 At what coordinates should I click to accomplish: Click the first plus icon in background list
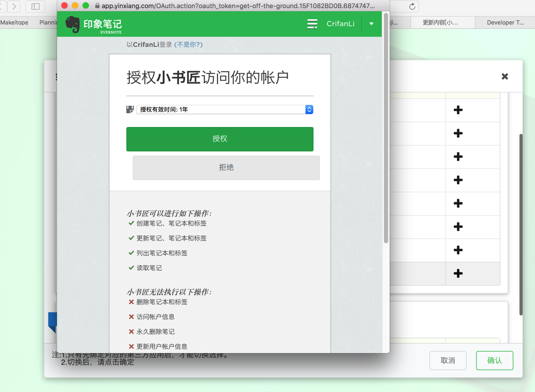point(458,110)
